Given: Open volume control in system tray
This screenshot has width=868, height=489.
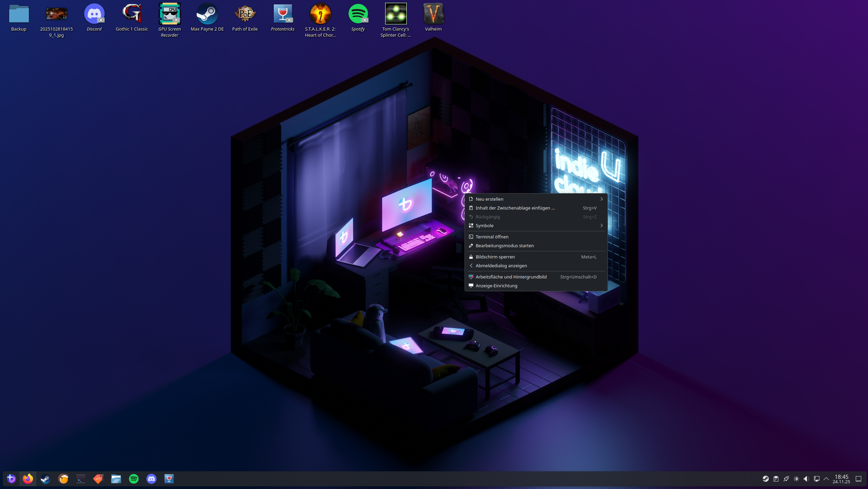Looking at the screenshot, I should (x=806, y=479).
